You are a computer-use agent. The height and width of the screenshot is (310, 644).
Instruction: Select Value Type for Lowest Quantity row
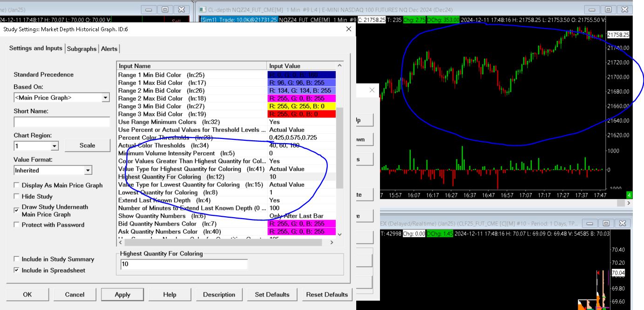point(226,185)
